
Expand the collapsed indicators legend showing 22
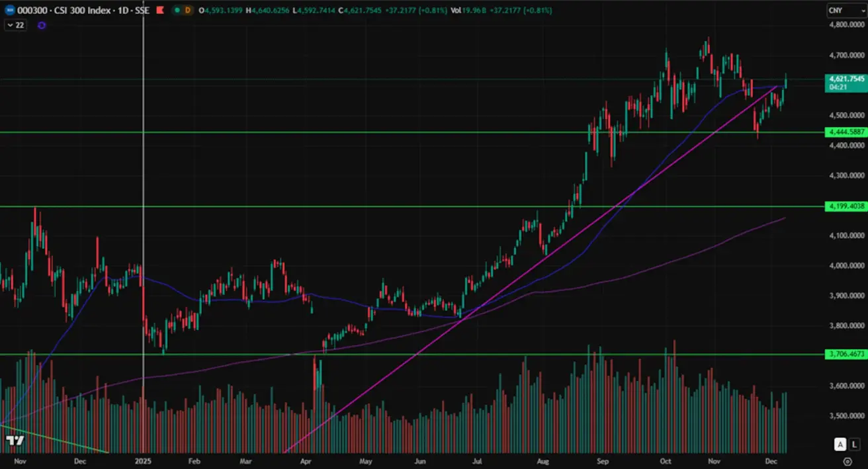16,25
